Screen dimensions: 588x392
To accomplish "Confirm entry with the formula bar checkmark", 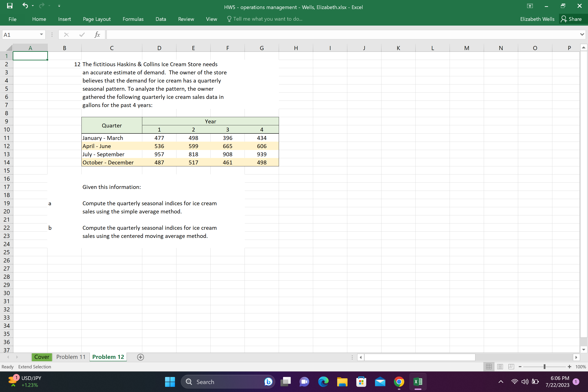I will coord(81,35).
